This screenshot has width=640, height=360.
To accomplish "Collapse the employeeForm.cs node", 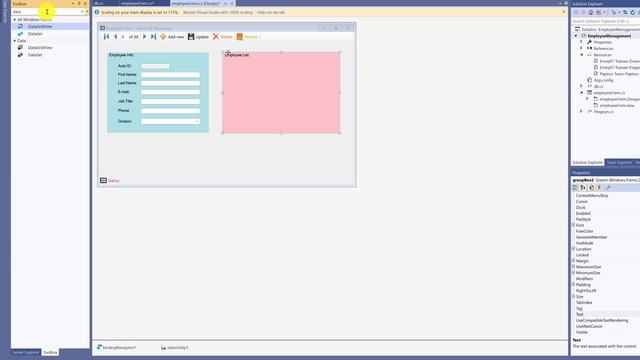I will [x=582, y=93].
